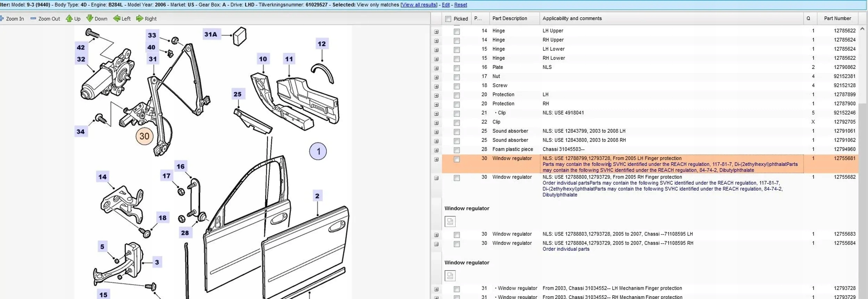Image resolution: width=868 pixels, height=299 pixels.
Task: Click the View all results link
Action: 419,5
